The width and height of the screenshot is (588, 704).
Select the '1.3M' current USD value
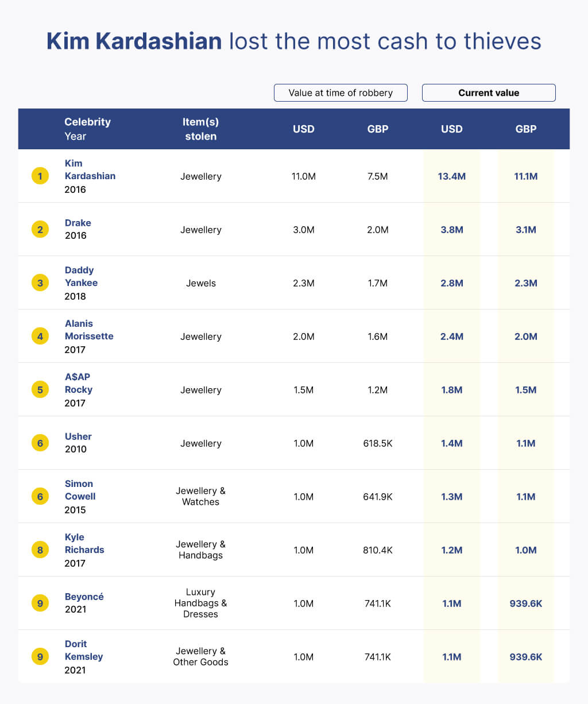pos(452,497)
